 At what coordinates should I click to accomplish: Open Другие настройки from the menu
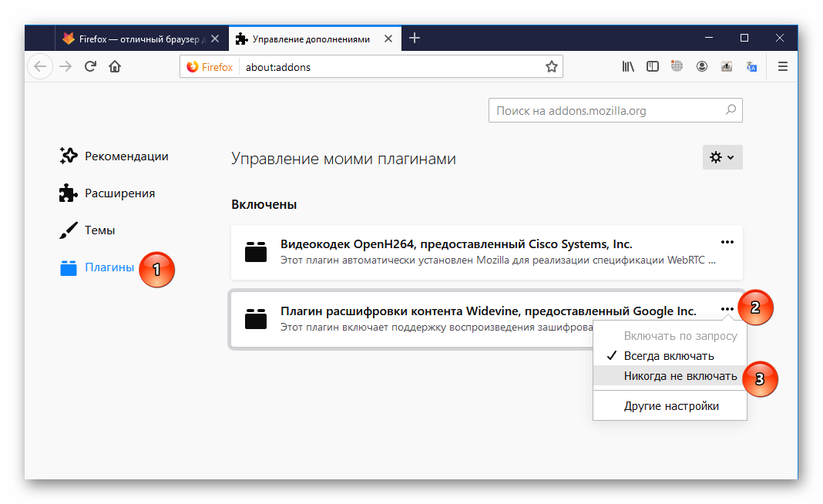(670, 406)
